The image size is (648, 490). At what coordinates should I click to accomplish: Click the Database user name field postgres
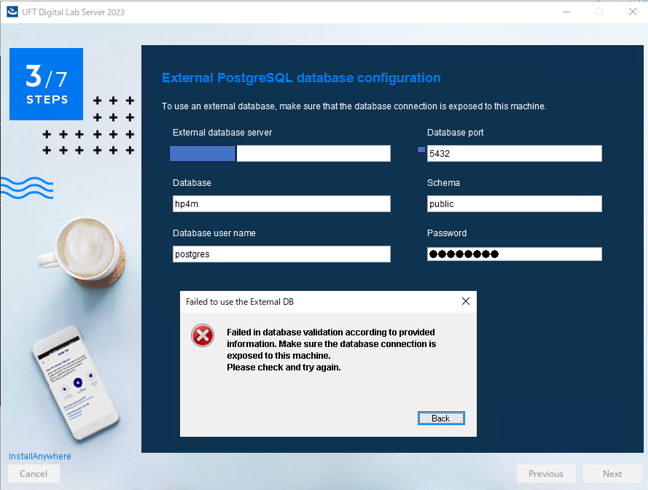pyautogui.click(x=281, y=254)
